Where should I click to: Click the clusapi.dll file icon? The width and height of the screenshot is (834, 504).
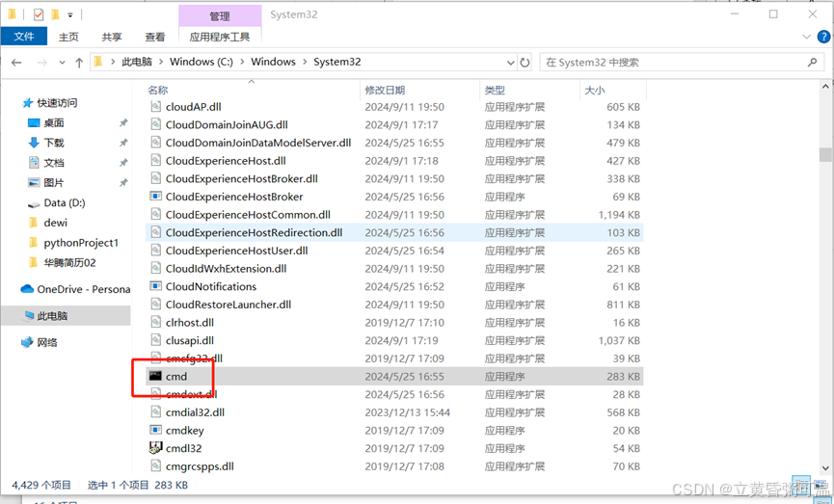(155, 340)
